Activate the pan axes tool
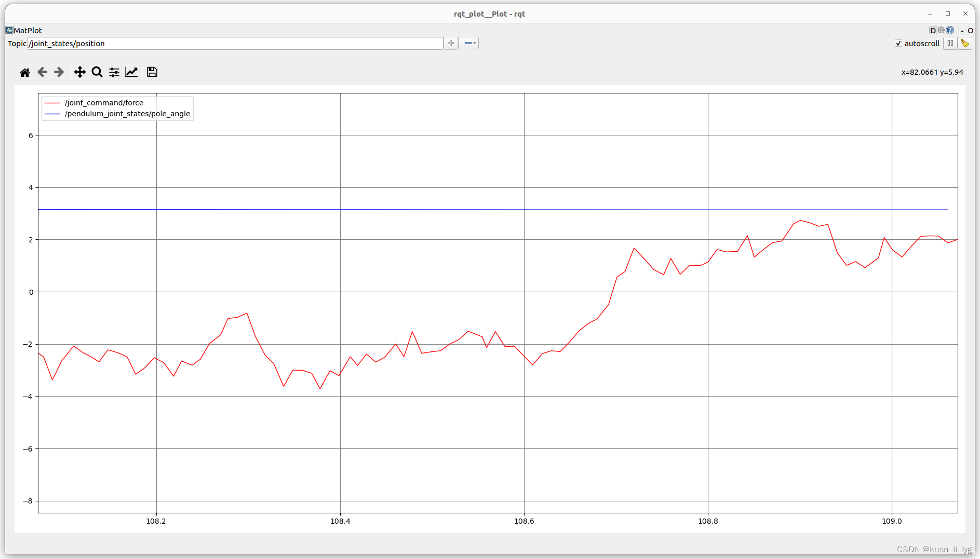The image size is (980, 559). point(79,72)
